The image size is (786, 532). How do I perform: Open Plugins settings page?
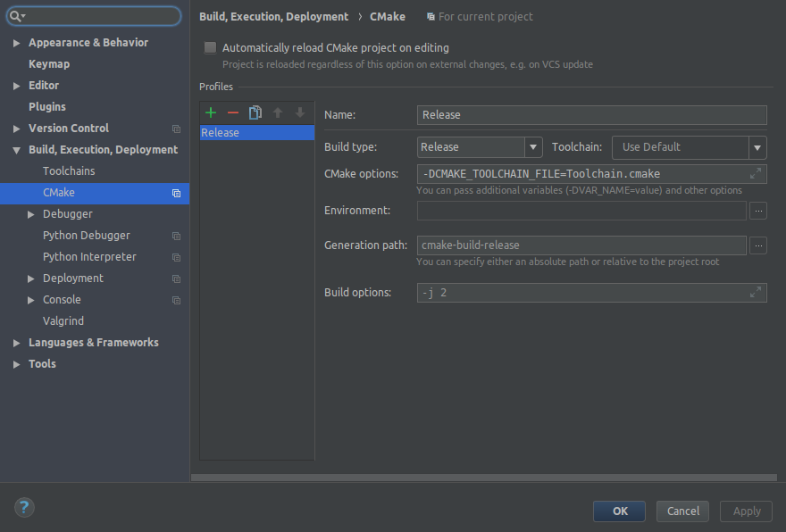point(47,107)
